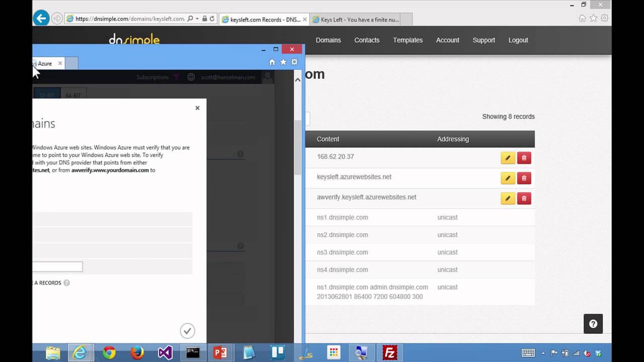Viewport: 644px width, 362px height.
Task: Edit the 168.62.20.37 record
Action: tap(508, 158)
